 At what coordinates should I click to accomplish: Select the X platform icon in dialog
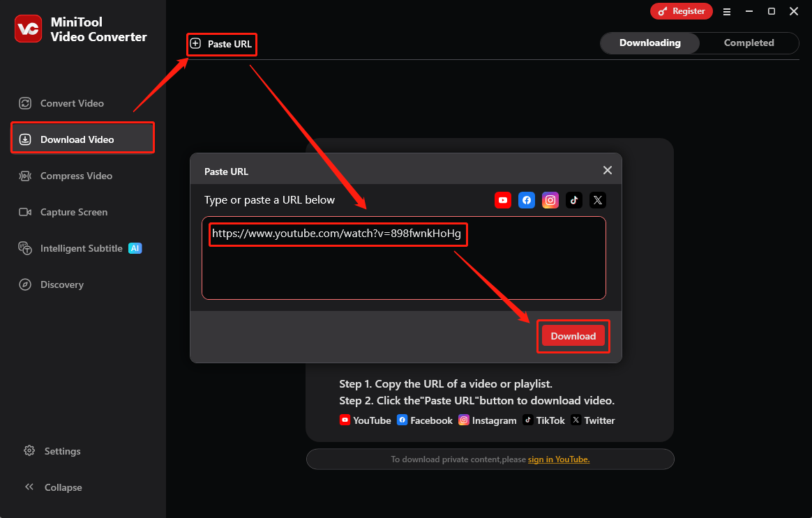click(x=598, y=200)
